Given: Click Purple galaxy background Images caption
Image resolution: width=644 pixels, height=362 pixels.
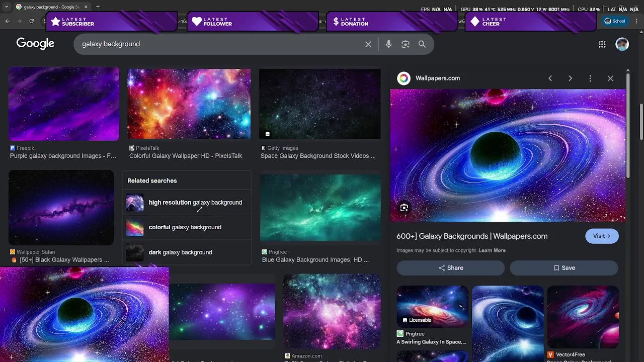Looking at the screenshot, I should tap(63, 156).
